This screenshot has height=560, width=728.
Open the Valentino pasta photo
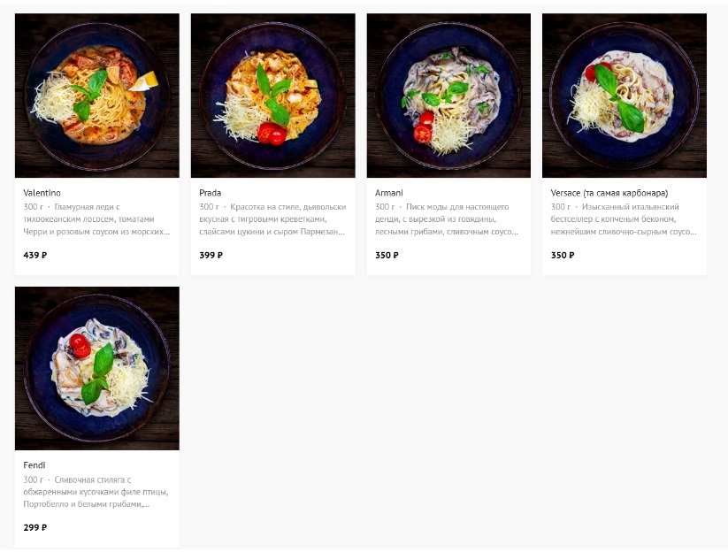coord(97,96)
